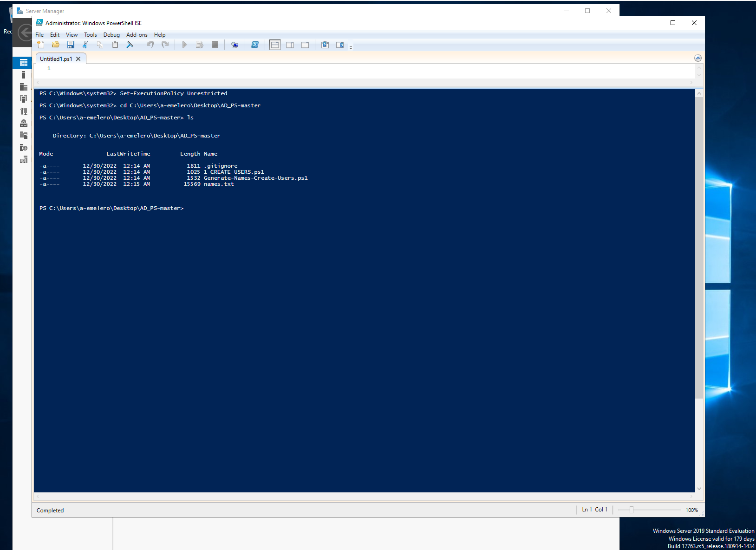
Task: Toggle Show Script Pane Right layout
Action: 290,45
